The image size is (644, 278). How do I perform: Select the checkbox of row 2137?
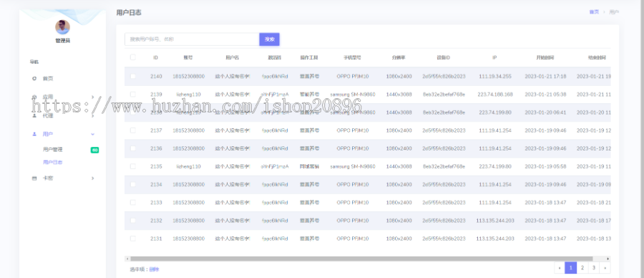pyautogui.click(x=132, y=130)
